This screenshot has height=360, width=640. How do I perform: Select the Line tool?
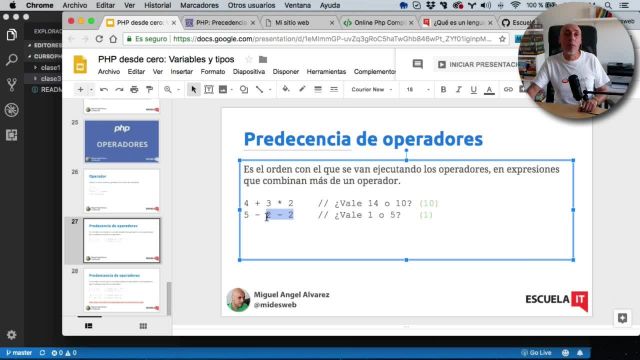click(x=259, y=89)
